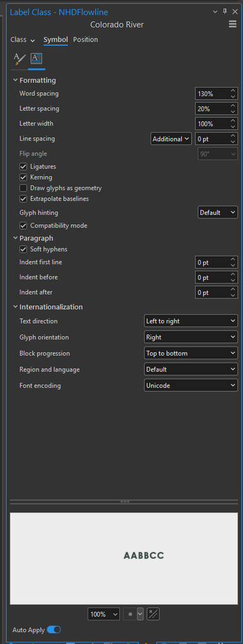The image size is (243, 644).
Task: Click the Indent first line field
Action: pos(212,262)
